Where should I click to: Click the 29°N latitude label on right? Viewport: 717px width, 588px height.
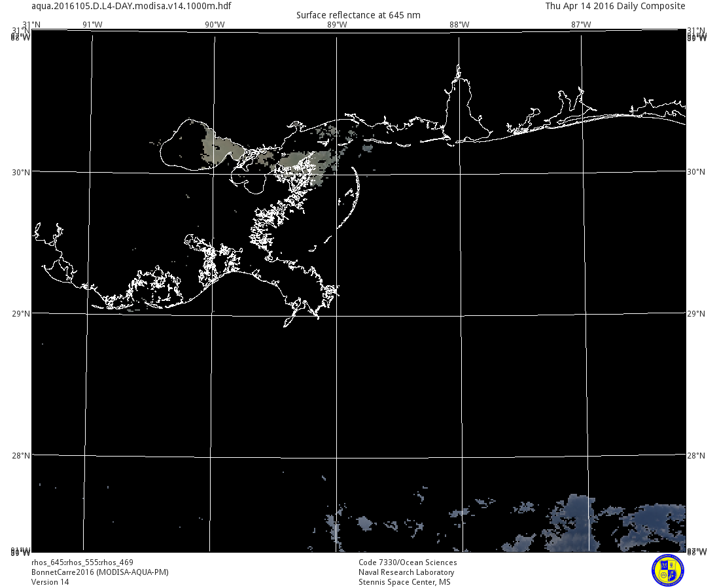(x=696, y=314)
